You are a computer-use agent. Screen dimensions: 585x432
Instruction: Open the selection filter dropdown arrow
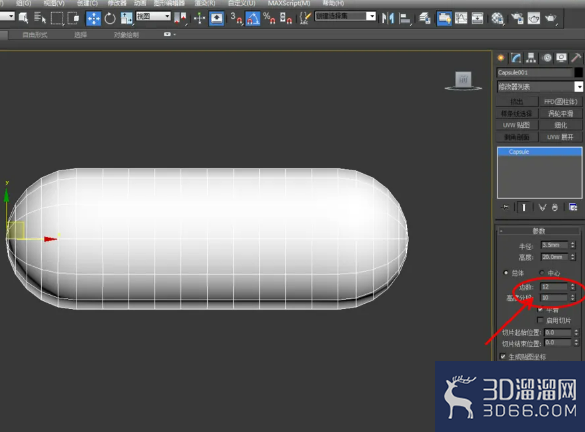tap(10, 16)
